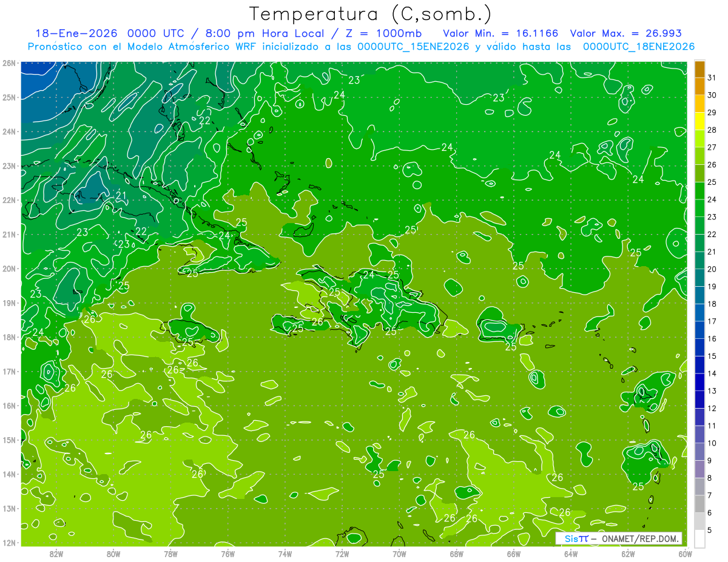Click the 18N latitude axis label
This screenshot has width=728, height=562.
[8, 337]
